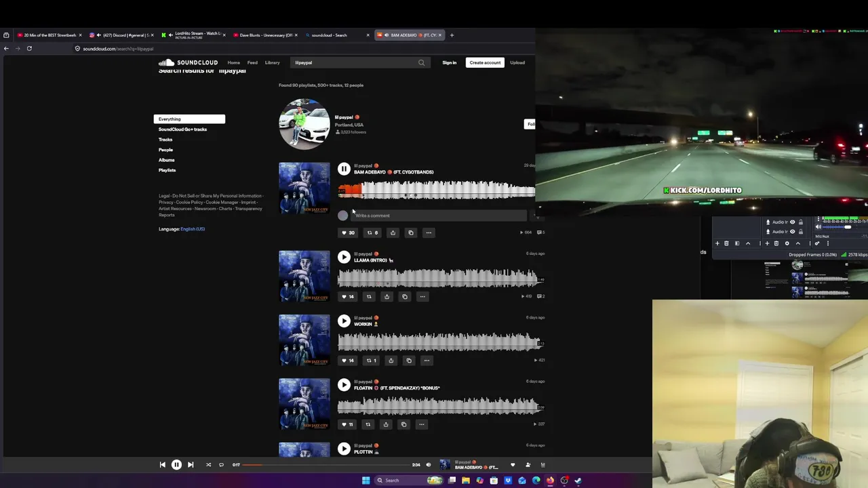Copy link of LLAMA (INTRO) track
This screenshot has height=488, width=868.
pyautogui.click(x=405, y=296)
